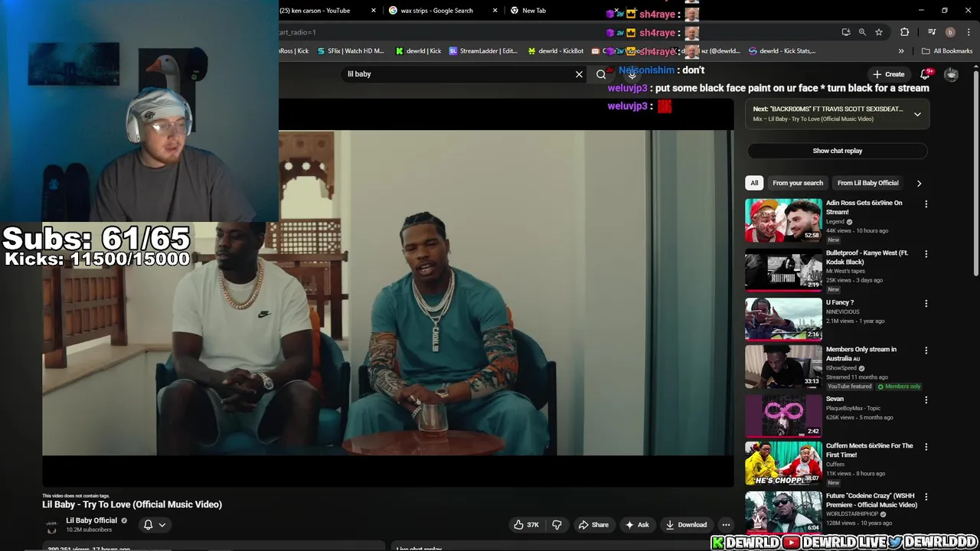The image size is (980, 551).
Task: Open the dewrld Kick Stats bookmark
Action: tap(782, 51)
